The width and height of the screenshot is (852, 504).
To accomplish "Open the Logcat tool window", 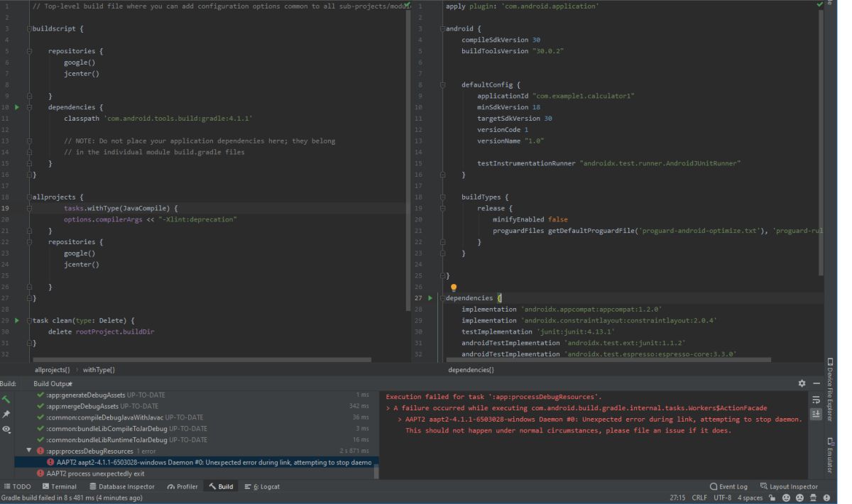I will (x=262, y=486).
